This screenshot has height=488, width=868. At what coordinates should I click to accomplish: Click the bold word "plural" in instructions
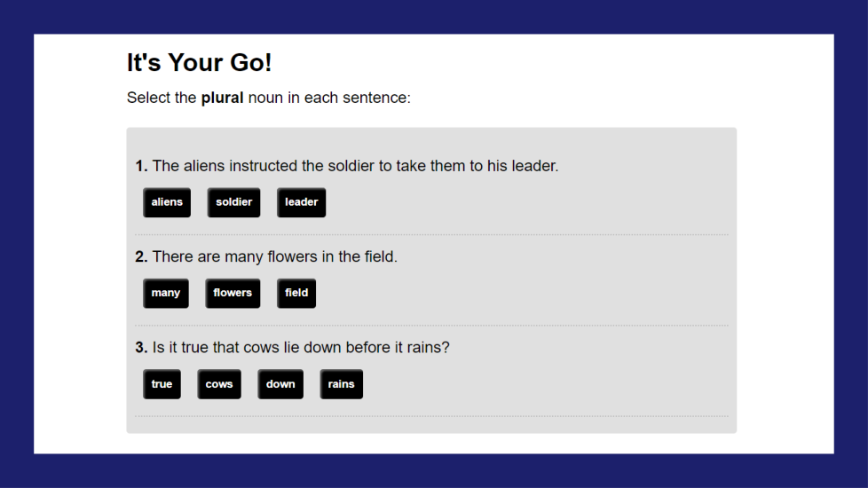pyautogui.click(x=222, y=98)
